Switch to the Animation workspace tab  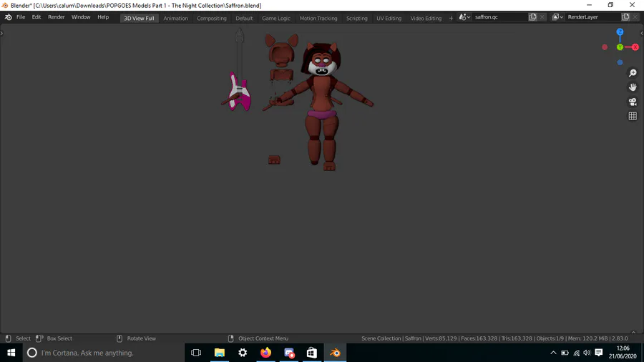(175, 18)
